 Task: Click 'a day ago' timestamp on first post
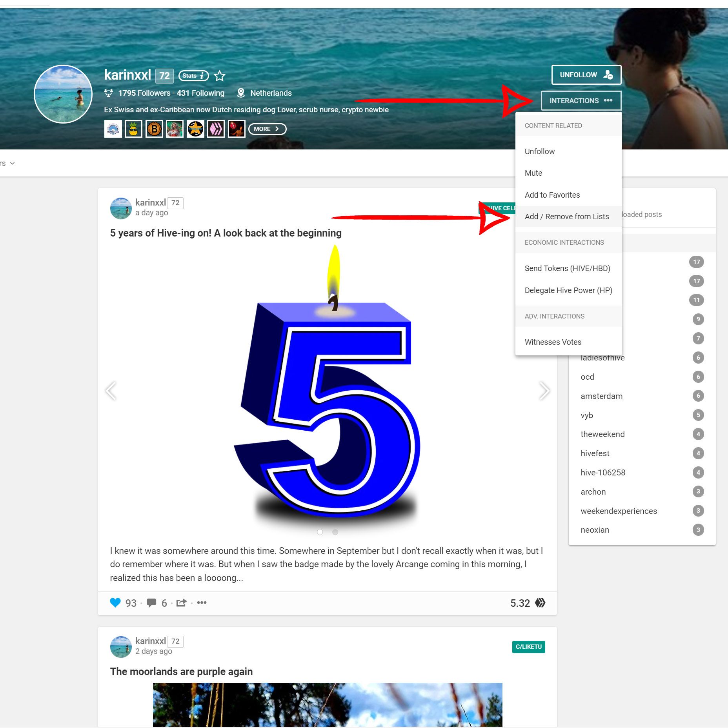click(151, 213)
